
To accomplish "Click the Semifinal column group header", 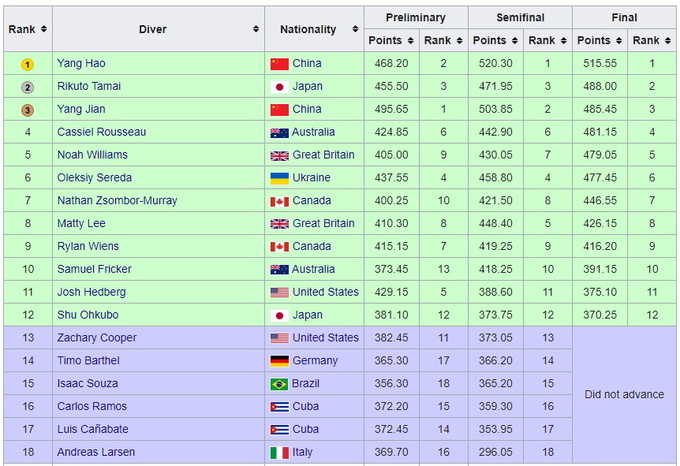I will (x=519, y=18).
